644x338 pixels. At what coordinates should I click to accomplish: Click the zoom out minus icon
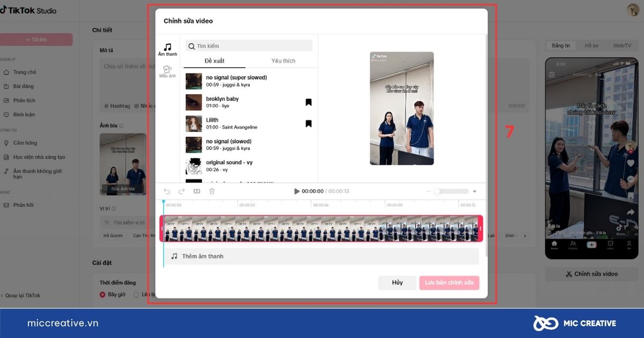coord(428,192)
